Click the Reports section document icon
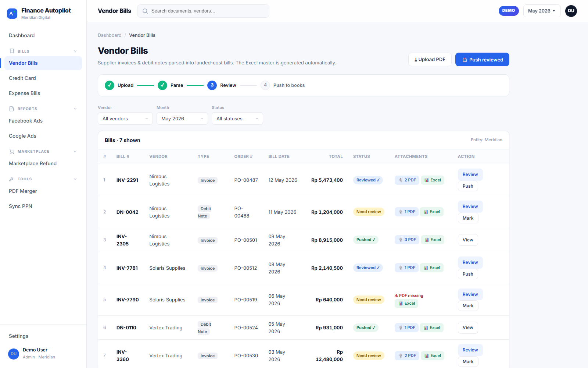Image resolution: width=588 pixels, height=368 pixels. click(12, 109)
